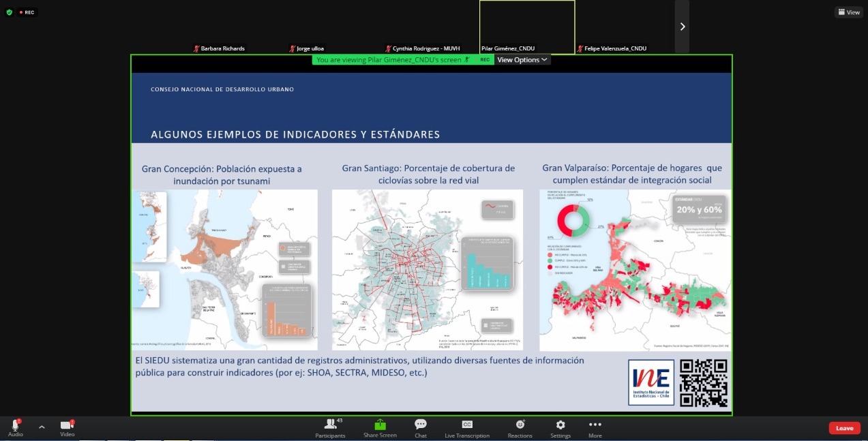Image resolution: width=868 pixels, height=441 pixels.
Task: Select Felipe Valenzuela_CNDU participant tile
Action: (612, 48)
